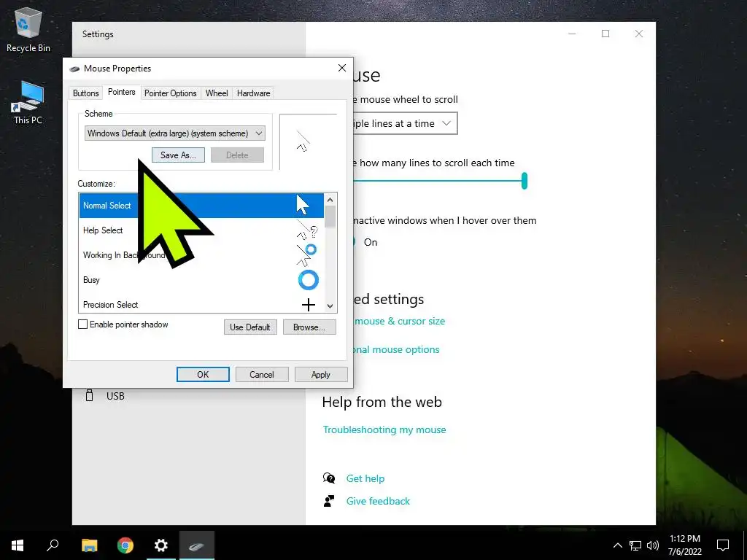Launch File Explorer from the taskbar
This screenshot has height=560, width=747.
coord(89,545)
